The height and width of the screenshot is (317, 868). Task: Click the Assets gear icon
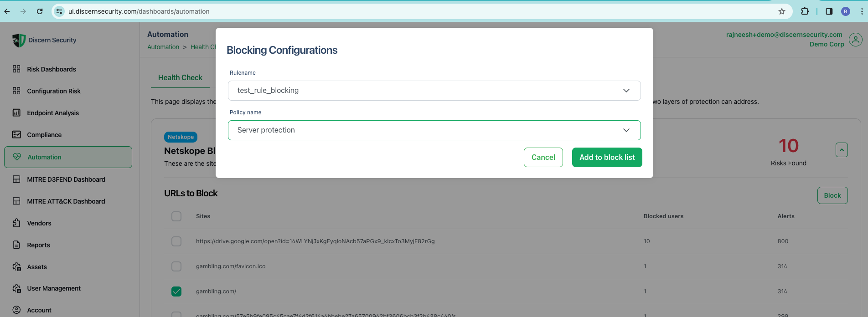tap(16, 266)
